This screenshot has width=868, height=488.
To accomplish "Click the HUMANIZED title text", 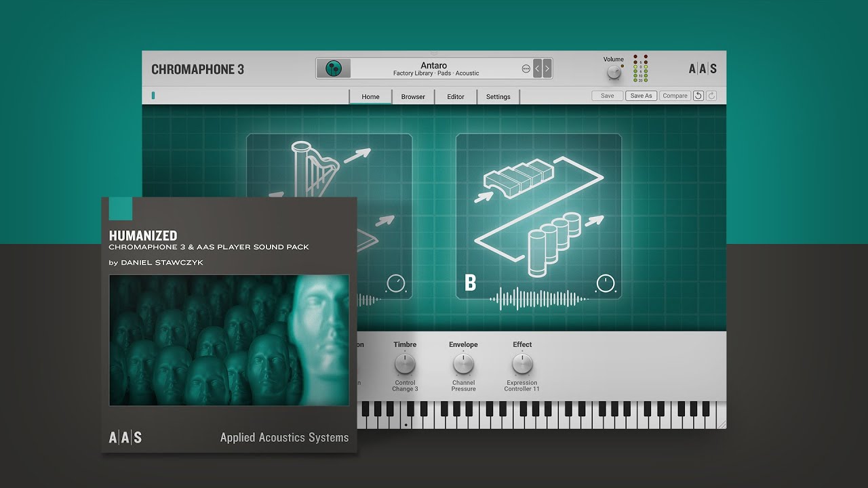I will (x=143, y=236).
